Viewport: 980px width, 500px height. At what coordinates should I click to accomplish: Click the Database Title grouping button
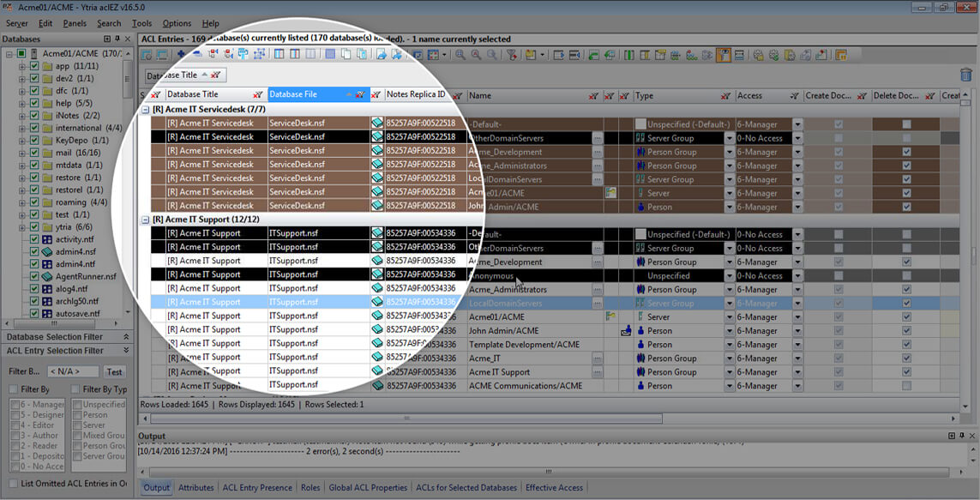click(x=185, y=75)
